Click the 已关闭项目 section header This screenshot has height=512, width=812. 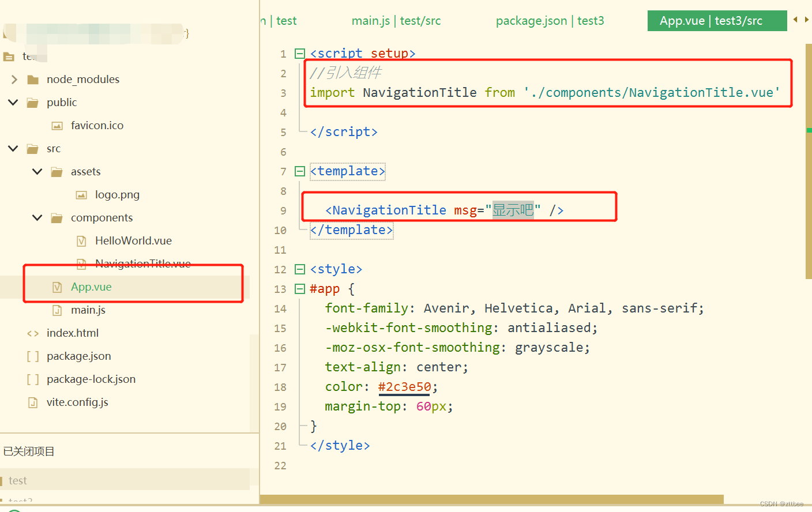[29, 451]
